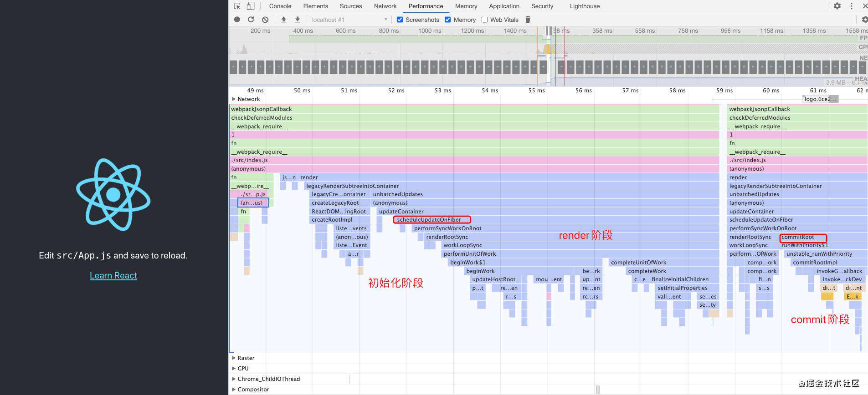Screen dimensions: 868x395
Task: Click the createRootImpl flame bar
Action: 339,220
